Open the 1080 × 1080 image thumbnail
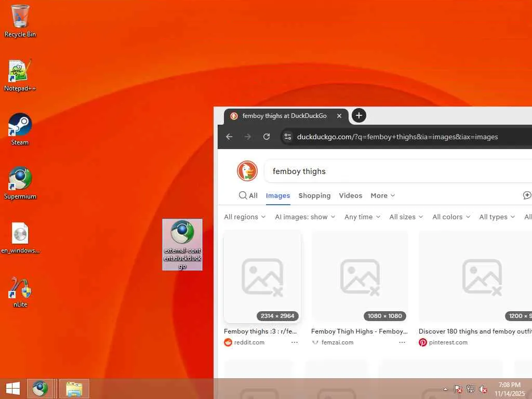Viewport: 532px width, 399px height. point(360,276)
